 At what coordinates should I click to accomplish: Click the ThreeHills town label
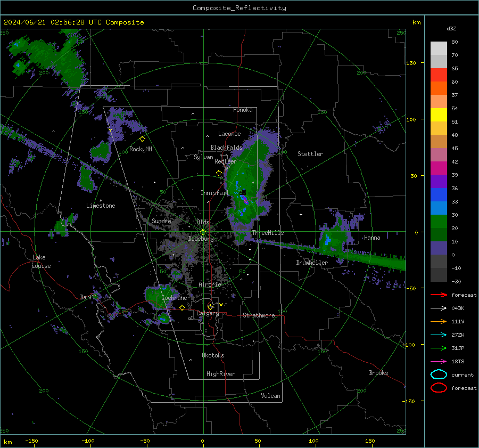coord(268,233)
